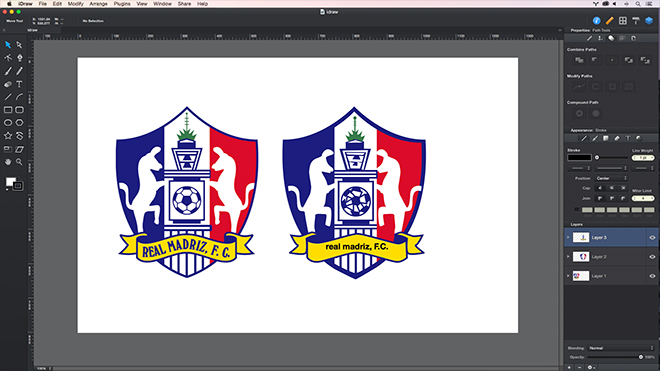Expand Layer 1 disclosure triangle
This screenshot has width=660, height=371.
[568, 276]
